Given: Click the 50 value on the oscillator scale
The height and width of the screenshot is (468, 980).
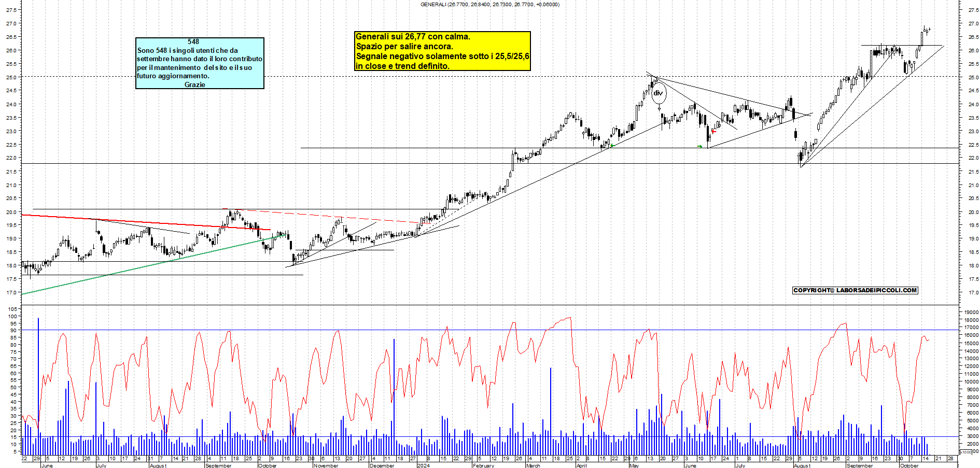Looking at the screenshot, I should coord(13,387).
